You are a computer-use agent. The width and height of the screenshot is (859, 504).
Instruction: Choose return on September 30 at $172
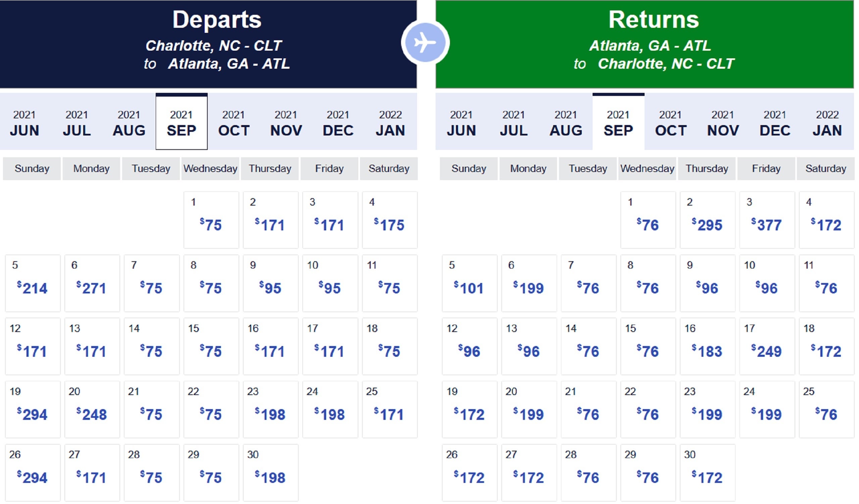tap(707, 472)
